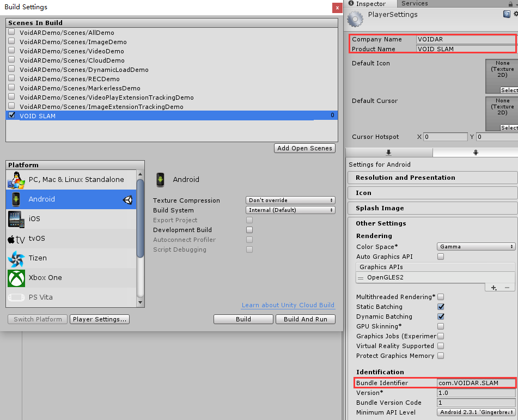This screenshot has height=420, width=518.
Task: Enable the AllDemo scene checkbox
Action: pyautogui.click(x=11, y=32)
